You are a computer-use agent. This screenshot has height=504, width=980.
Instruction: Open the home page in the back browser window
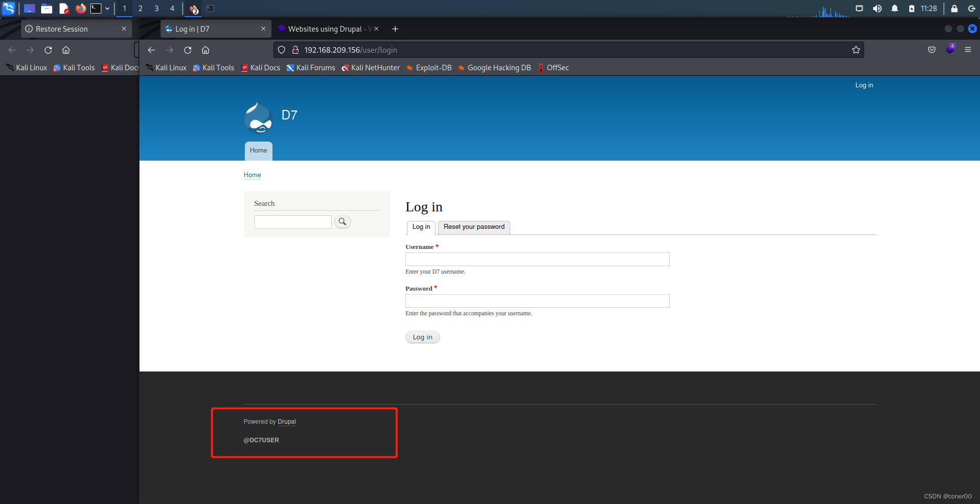click(x=66, y=50)
